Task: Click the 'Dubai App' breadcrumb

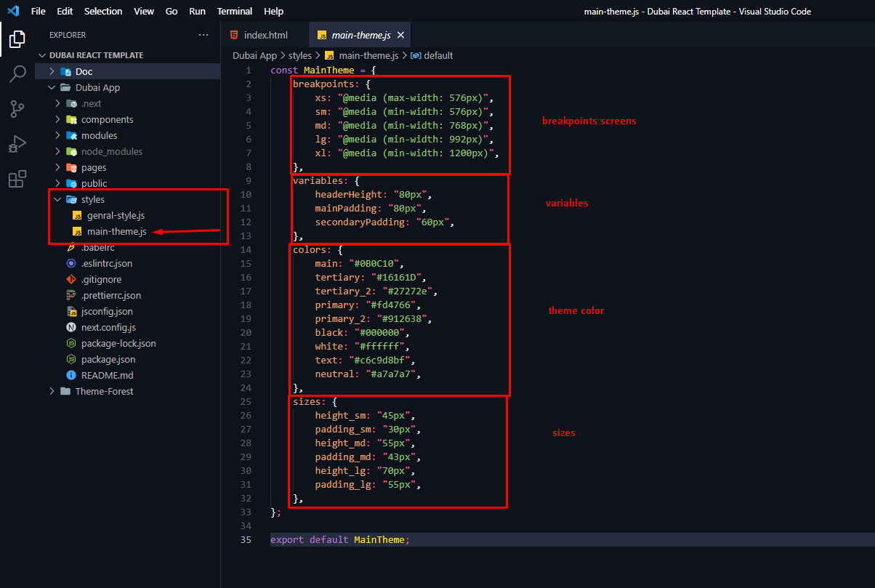Action: point(254,55)
